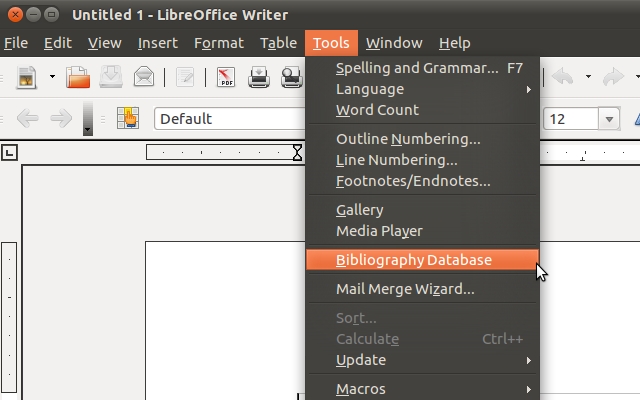640x400 pixels.
Task: Click the Open folder icon
Action: 78,77
